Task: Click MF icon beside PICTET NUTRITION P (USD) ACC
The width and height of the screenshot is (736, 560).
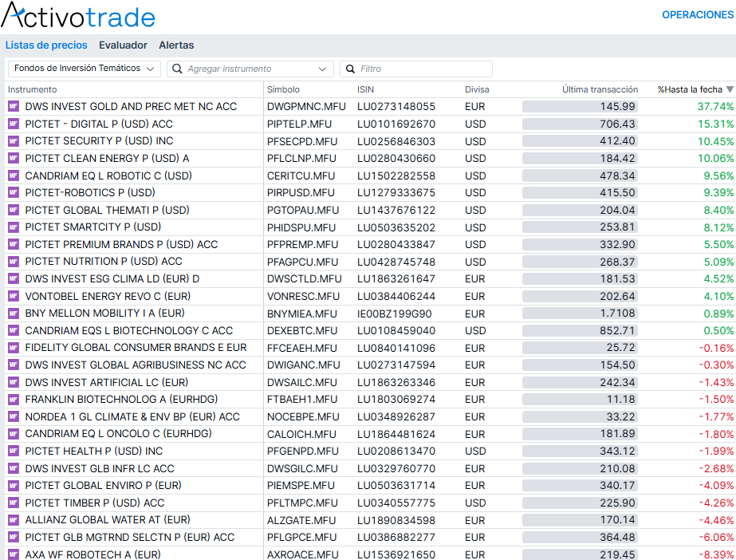Action: (x=13, y=262)
